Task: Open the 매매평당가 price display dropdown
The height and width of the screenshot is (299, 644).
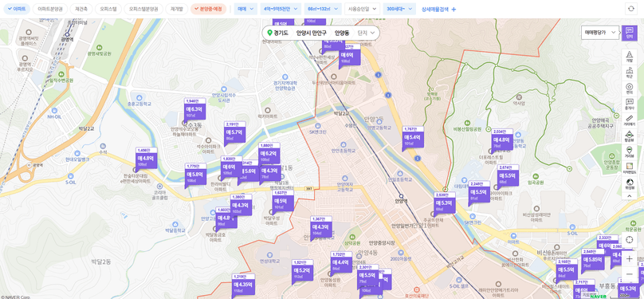Action: click(x=600, y=32)
